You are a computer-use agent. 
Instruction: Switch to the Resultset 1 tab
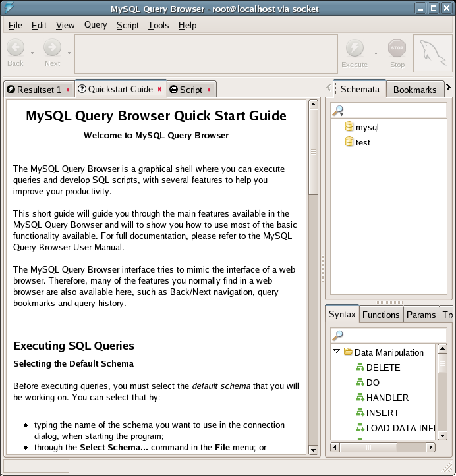click(39, 90)
